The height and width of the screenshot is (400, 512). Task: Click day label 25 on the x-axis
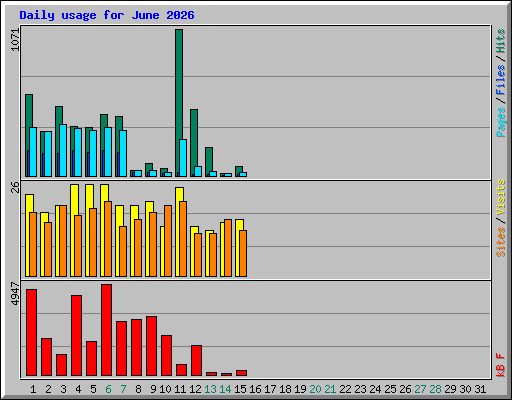(x=390, y=389)
